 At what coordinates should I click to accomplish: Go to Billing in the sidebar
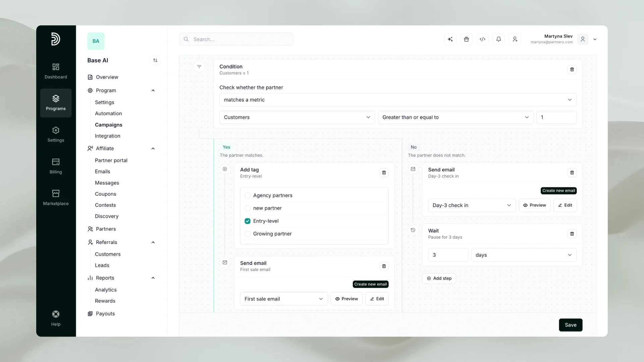click(56, 166)
